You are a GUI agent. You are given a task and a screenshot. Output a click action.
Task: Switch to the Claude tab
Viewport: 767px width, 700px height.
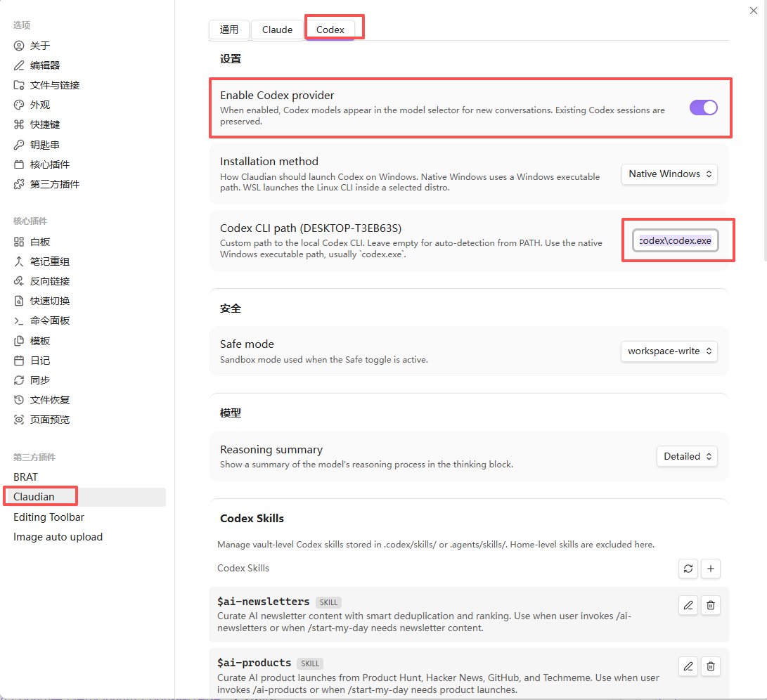pyautogui.click(x=278, y=30)
